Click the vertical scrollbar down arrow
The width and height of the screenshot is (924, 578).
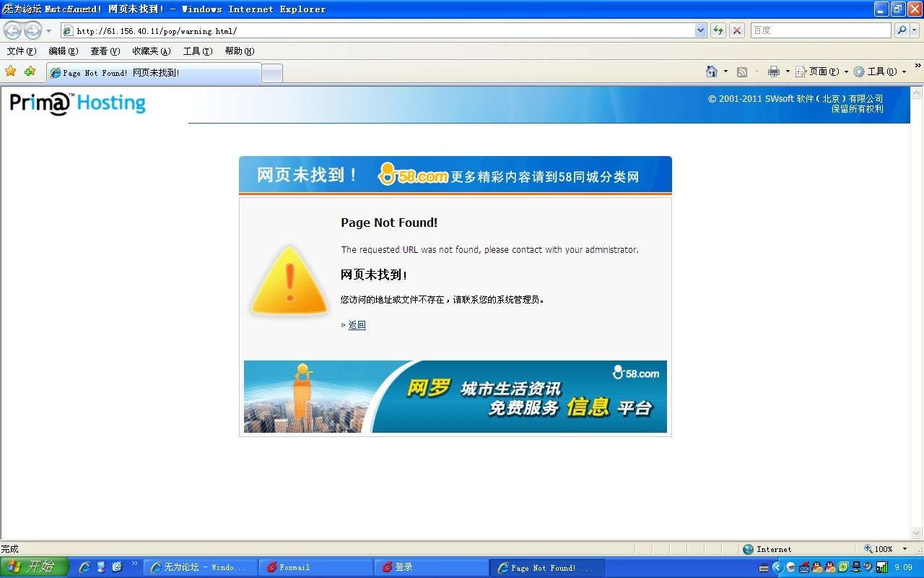coord(917,533)
